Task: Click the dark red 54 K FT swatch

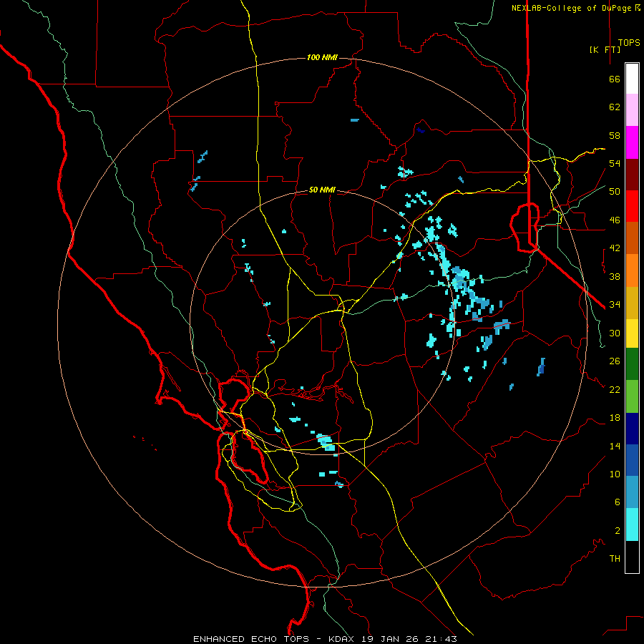Action: tap(632, 175)
